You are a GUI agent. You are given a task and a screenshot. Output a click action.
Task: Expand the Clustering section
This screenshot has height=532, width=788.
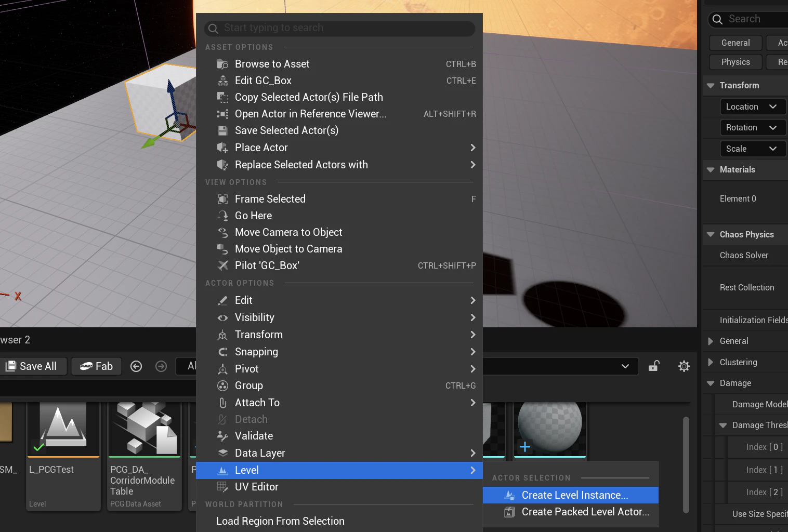point(711,362)
